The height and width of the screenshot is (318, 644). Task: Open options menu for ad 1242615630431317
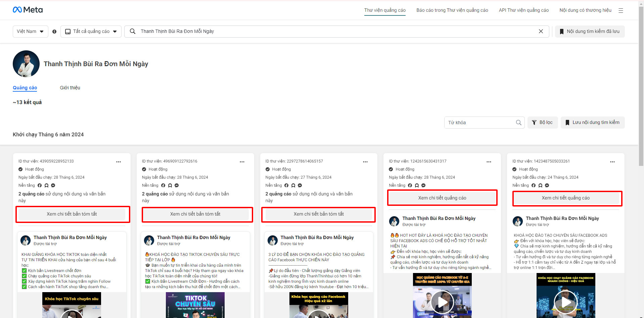coord(489,162)
